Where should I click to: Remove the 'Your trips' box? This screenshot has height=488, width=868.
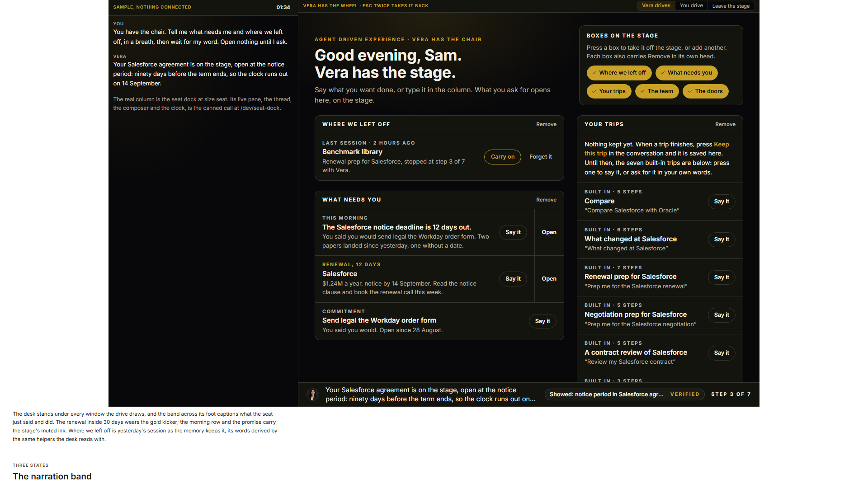point(725,124)
